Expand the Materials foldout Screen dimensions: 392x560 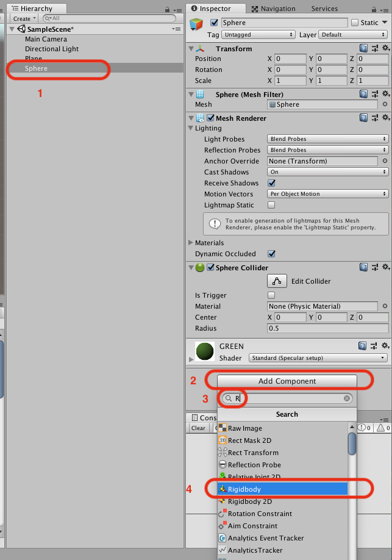[x=191, y=243]
